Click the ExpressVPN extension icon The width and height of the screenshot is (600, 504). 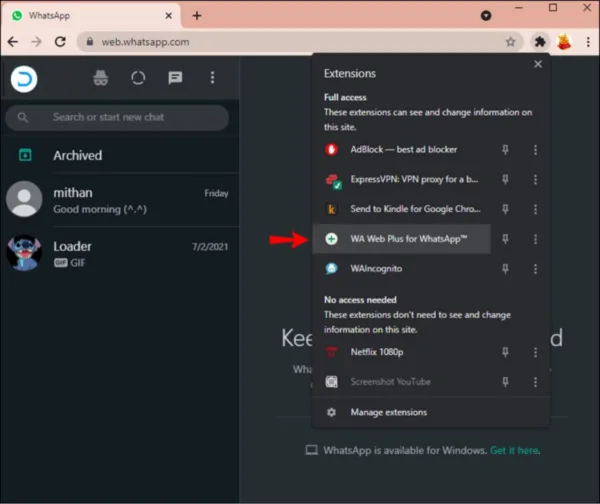333,181
